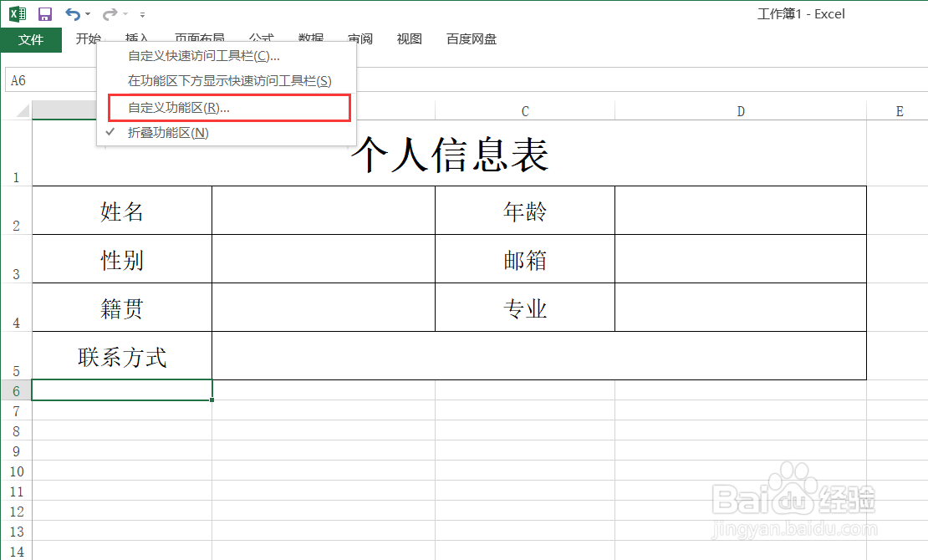The image size is (928, 560).
Task: Select row 7 header
Action: click(16, 411)
